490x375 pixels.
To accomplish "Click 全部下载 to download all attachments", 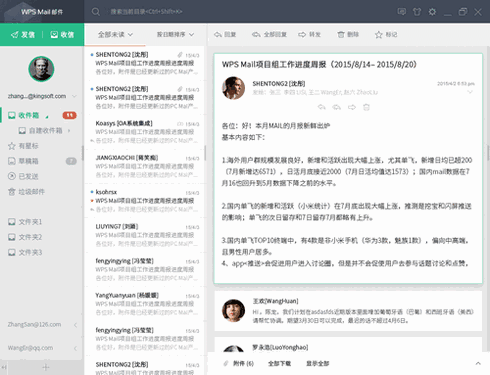I will [279, 364].
